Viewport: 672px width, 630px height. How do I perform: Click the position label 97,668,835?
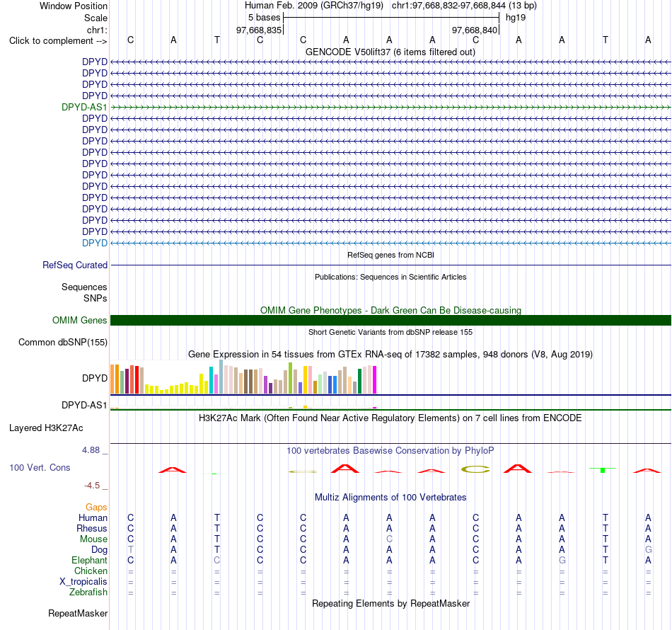point(259,30)
